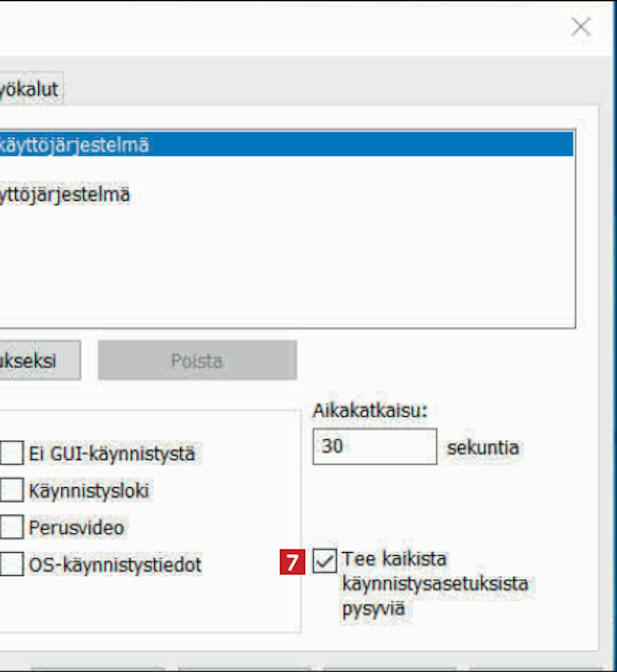Select the highlighted 'käyttöjärjestelmä' boot entry
The width and height of the screenshot is (617, 672).
pyautogui.click(x=287, y=145)
